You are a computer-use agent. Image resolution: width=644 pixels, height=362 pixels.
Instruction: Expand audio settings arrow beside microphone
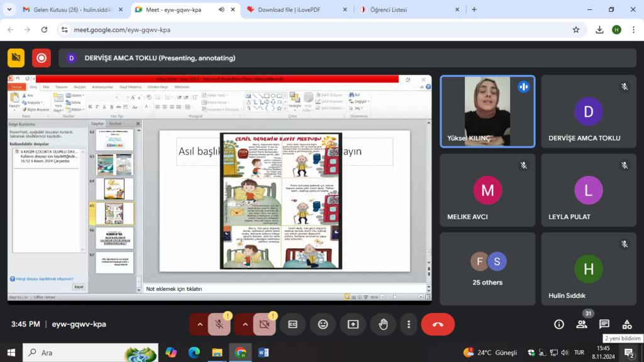tap(200, 324)
